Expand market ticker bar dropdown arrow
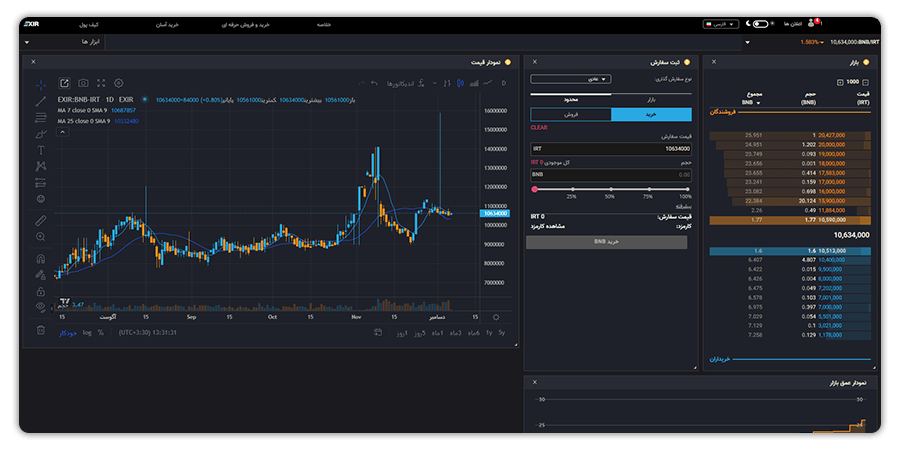The width and height of the screenshot is (900, 450). [x=747, y=42]
